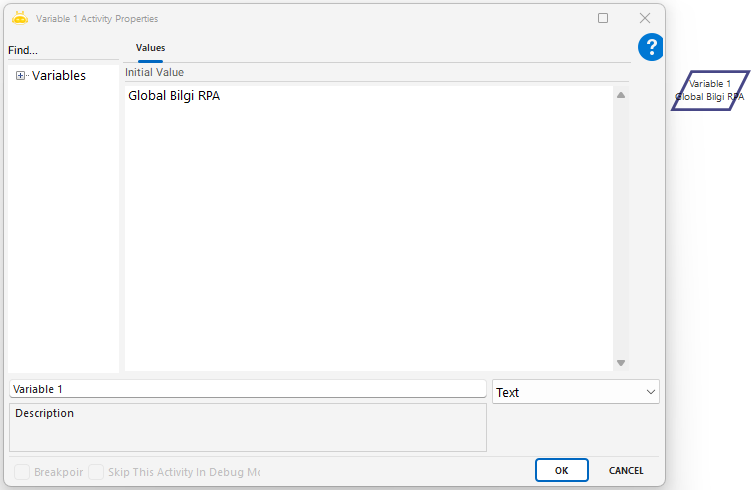Enable the Breakpoint checkbox
Image resolution: width=751 pixels, height=490 pixels.
pyautogui.click(x=21, y=471)
